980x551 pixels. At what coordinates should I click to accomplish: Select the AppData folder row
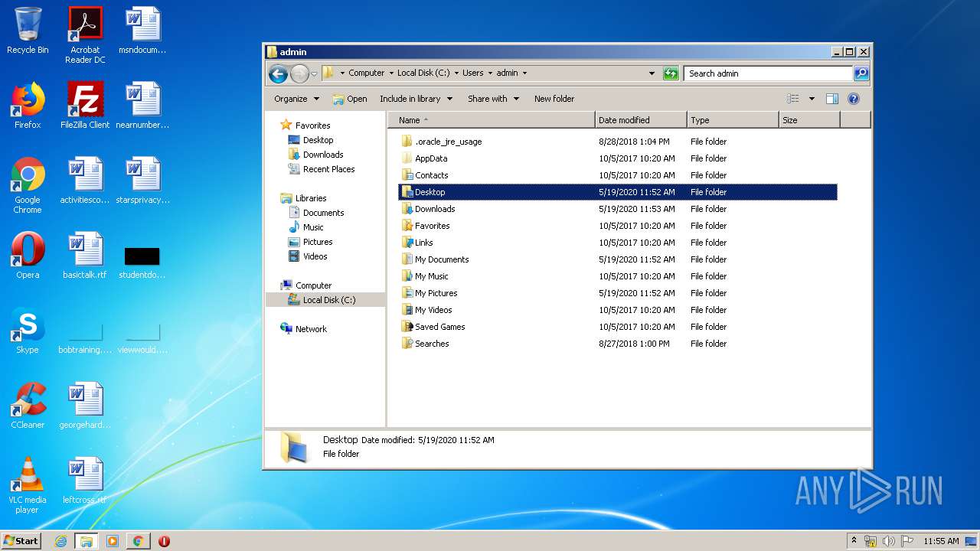click(x=618, y=158)
